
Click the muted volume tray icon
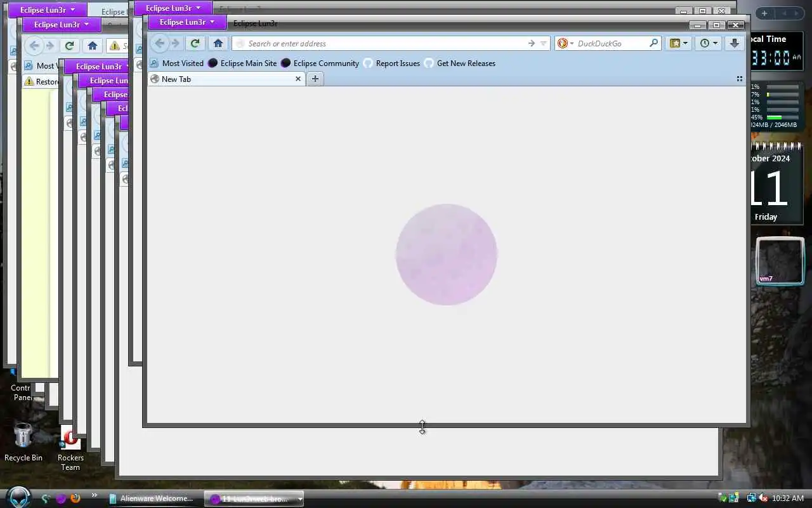tap(763, 498)
